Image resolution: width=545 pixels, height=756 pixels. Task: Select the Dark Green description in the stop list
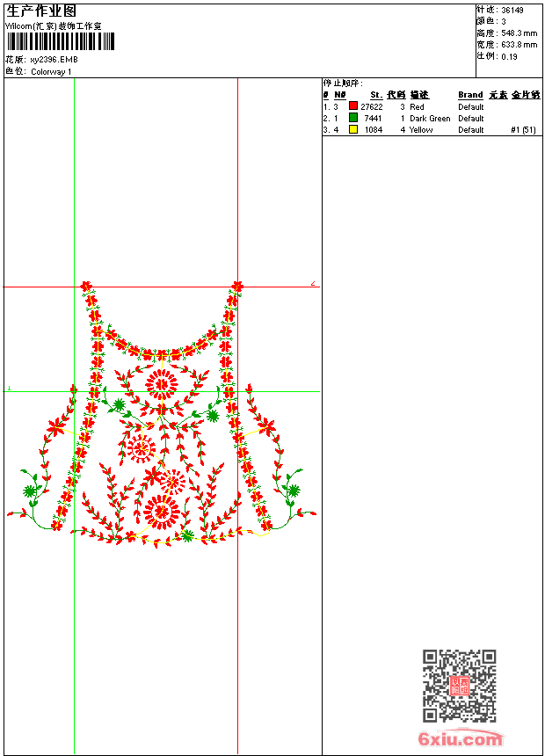(430, 118)
